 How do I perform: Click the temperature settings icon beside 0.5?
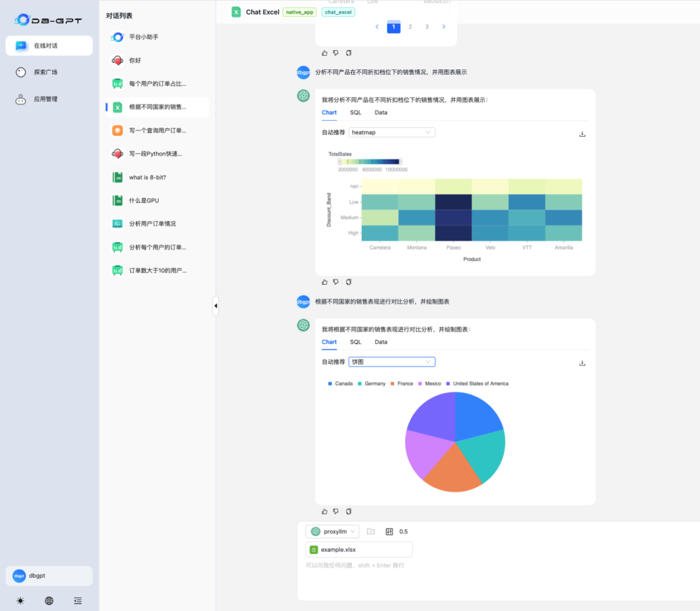coord(390,531)
